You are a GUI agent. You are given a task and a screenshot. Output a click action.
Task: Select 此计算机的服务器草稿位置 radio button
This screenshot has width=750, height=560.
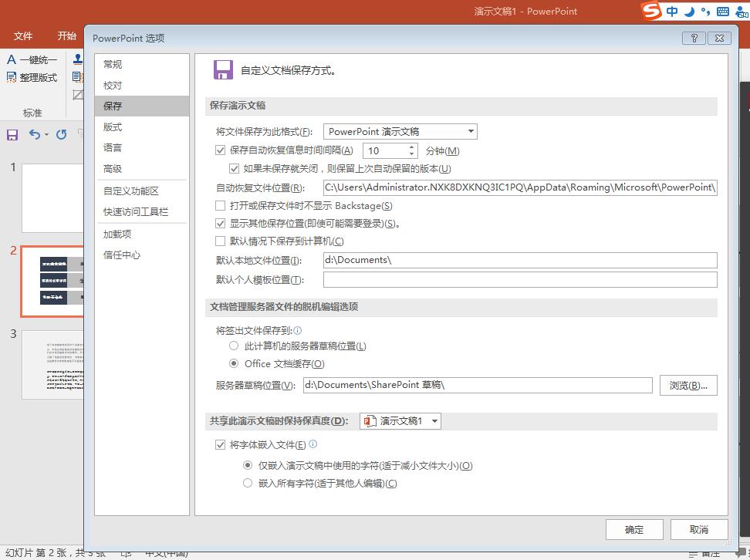pyautogui.click(x=235, y=347)
